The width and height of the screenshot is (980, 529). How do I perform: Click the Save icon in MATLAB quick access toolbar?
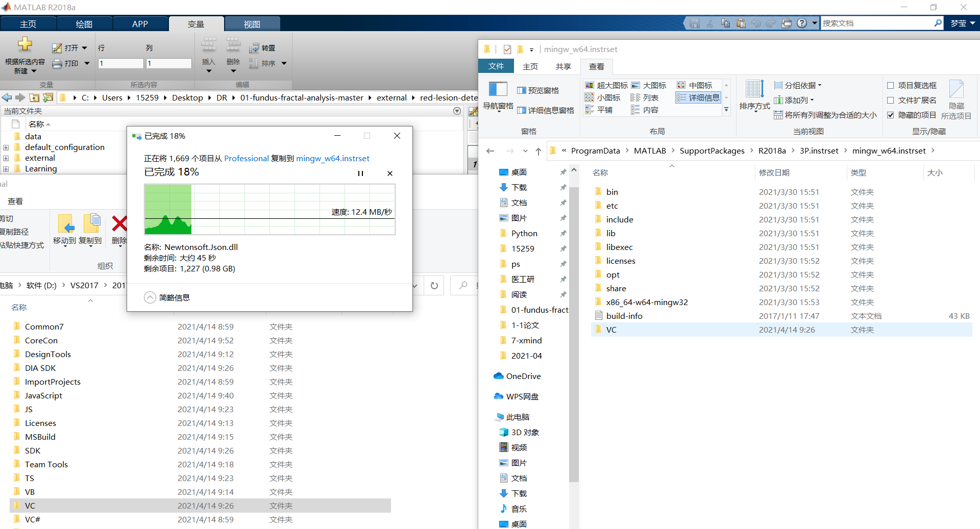point(695,23)
